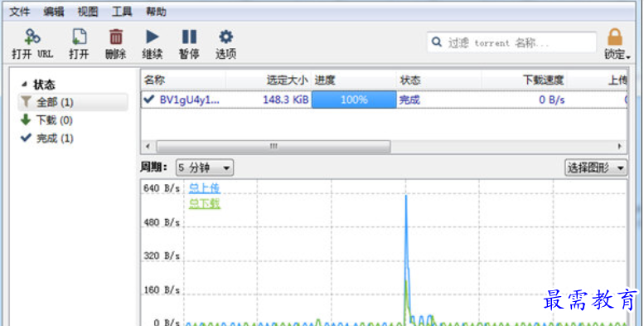Click the 640 B/s axis label
This screenshot has width=644, height=326.
[162, 188]
